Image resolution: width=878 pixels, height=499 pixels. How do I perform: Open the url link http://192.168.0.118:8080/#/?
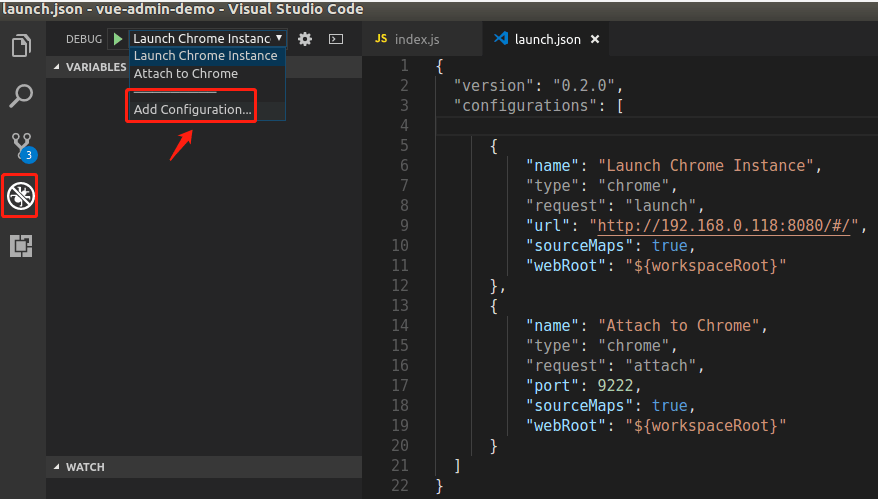(x=724, y=226)
